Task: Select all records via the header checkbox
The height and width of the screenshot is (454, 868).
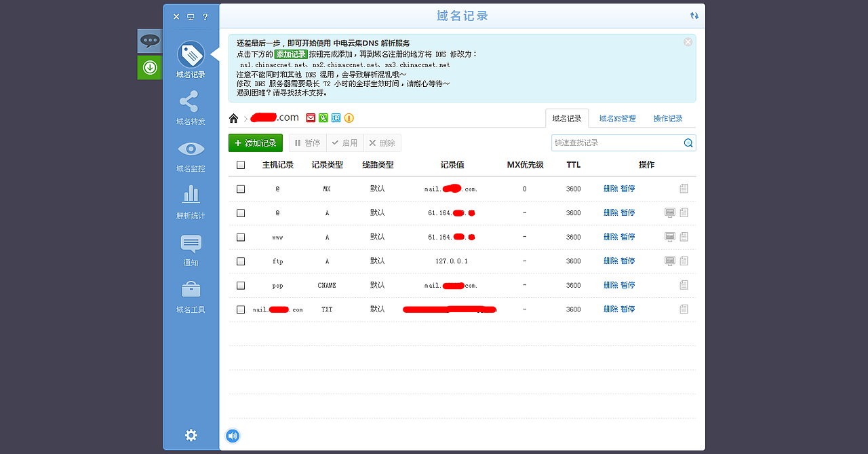Action: [x=241, y=164]
